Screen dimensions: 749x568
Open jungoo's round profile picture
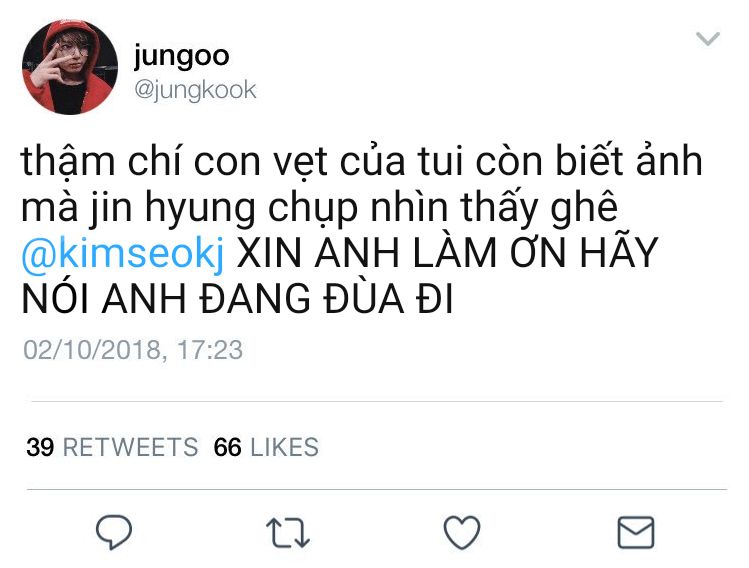tap(70, 67)
